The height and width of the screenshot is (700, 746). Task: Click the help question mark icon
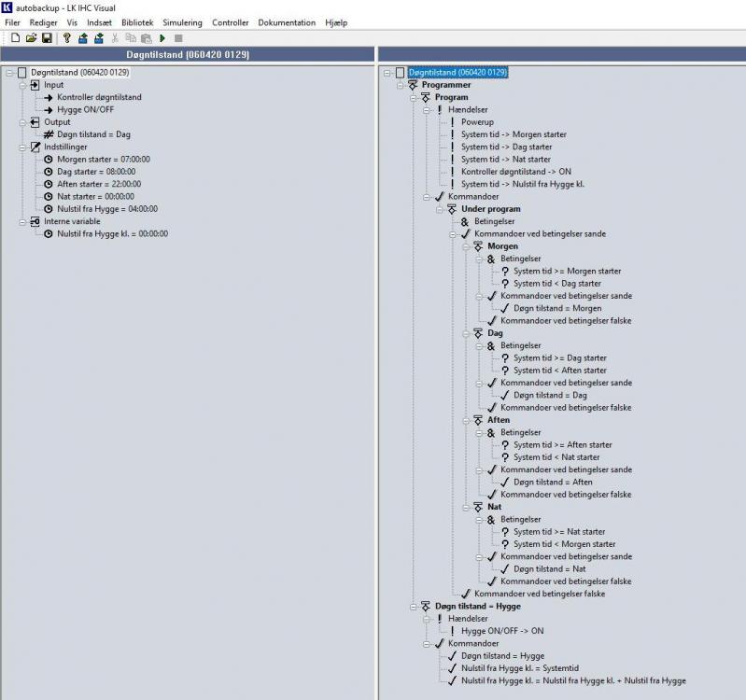tap(66, 38)
